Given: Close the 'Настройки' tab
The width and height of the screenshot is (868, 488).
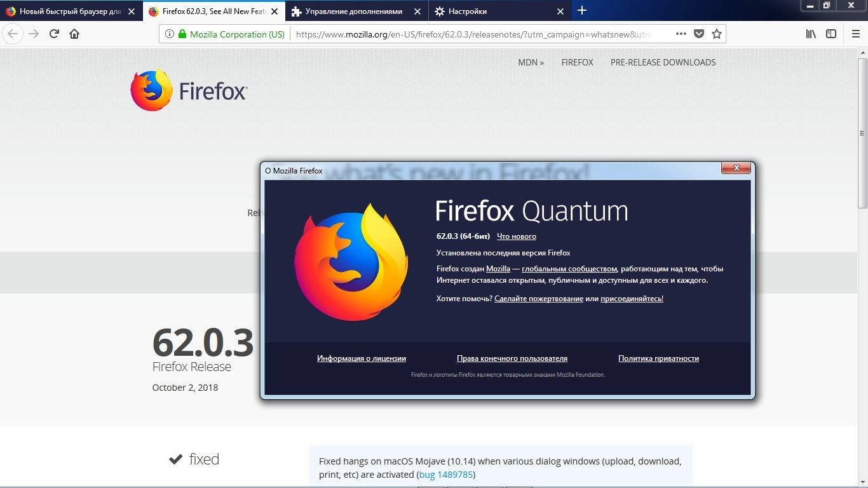Looking at the screenshot, I should pos(560,11).
